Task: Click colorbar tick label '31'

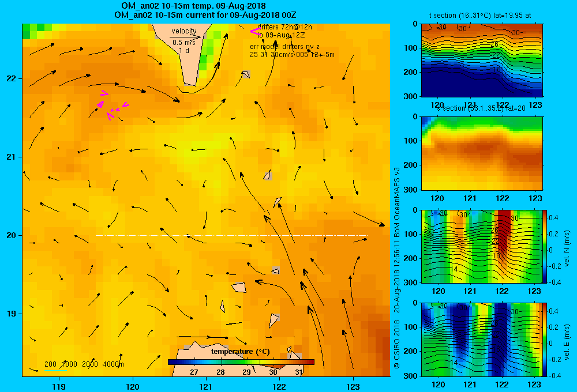Action: click(x=299, y=372)
